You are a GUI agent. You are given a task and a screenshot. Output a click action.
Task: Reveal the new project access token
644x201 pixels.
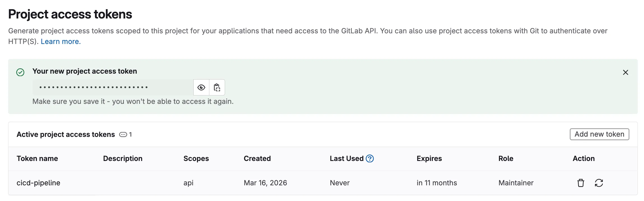tap(201, 88)
